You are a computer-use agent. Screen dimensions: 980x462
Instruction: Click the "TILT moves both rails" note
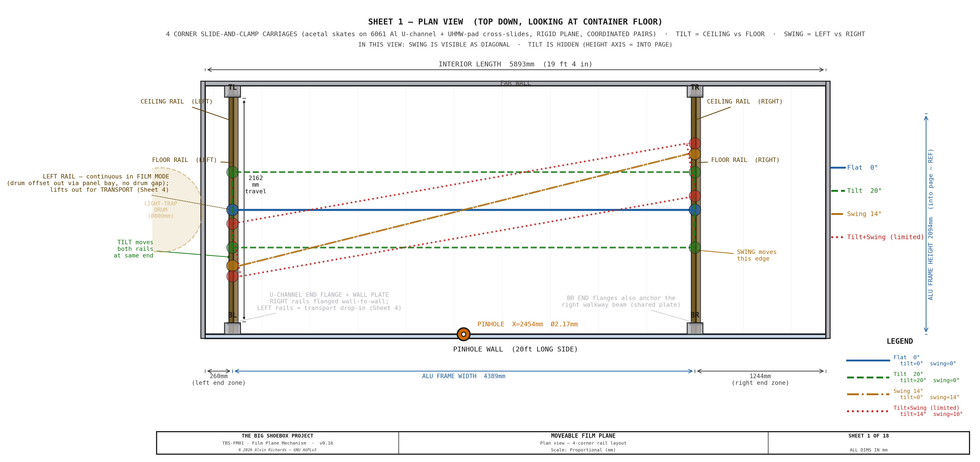click(134, 249)
